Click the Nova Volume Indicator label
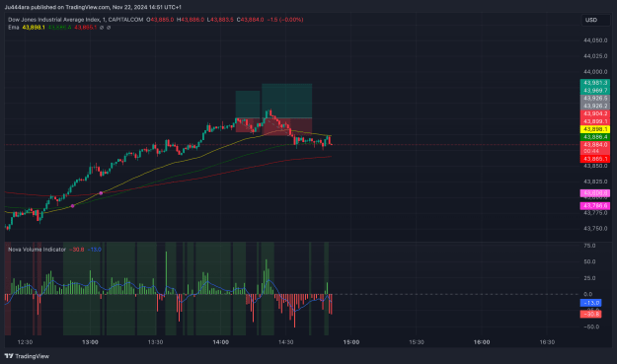This screenshot has height=364, width=617. pyautogui.click(x=37, y=250)
